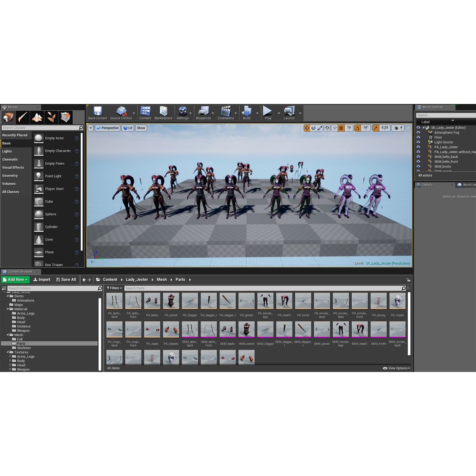This screenshot has height=476, width=476.
Task: Click the Empty Actor sphere icon
Action: [x=38, y=138]
